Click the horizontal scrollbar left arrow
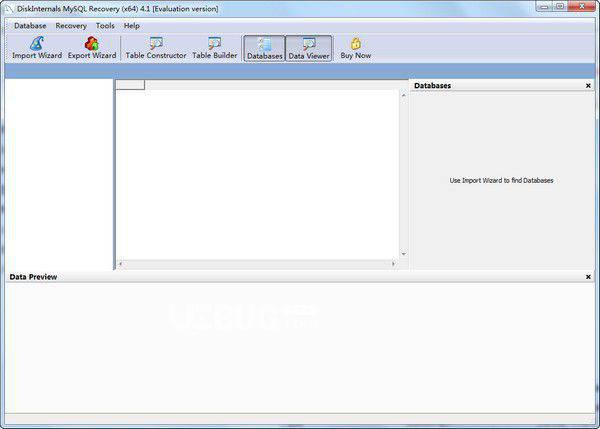Viewport: 600px width, 429px height. pos(120,264)
